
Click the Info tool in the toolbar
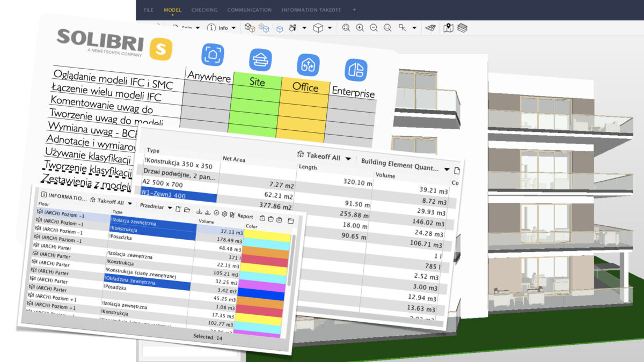[x=218, y=28]
